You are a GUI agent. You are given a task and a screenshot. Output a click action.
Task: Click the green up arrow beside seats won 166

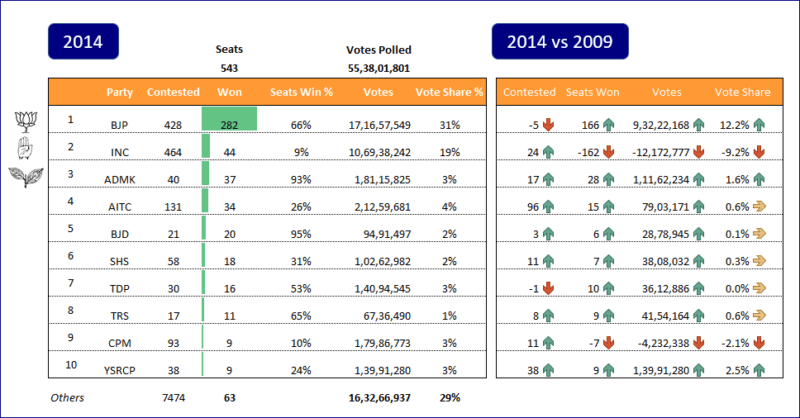point(609,125)
